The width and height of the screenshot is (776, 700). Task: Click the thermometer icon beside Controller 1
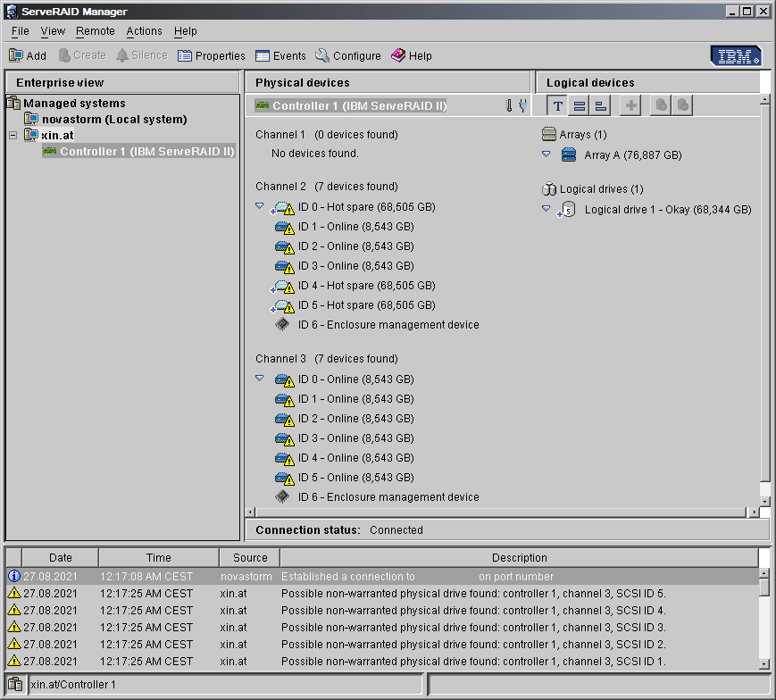coord(509,105)
